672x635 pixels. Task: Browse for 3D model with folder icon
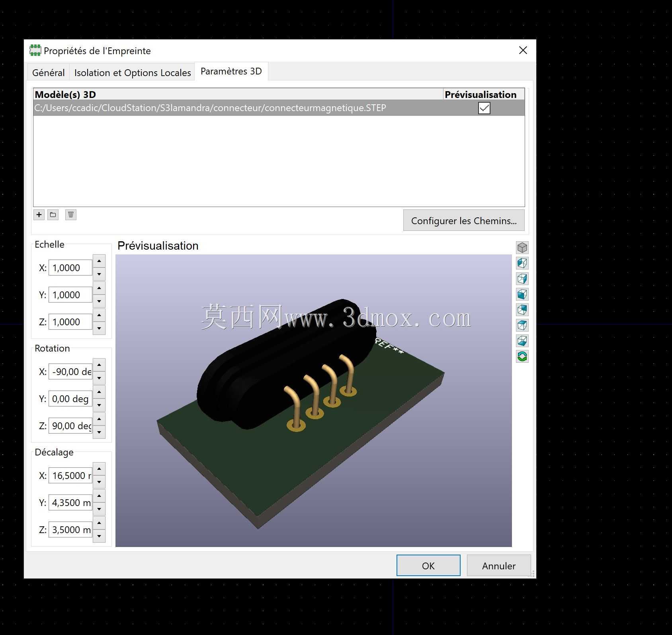[53, 215]
